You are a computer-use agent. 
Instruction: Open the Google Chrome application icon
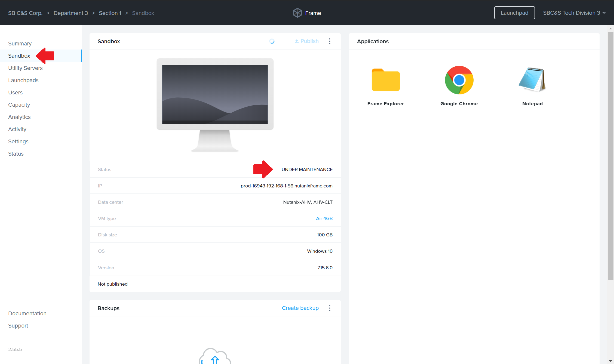point(459,80)
